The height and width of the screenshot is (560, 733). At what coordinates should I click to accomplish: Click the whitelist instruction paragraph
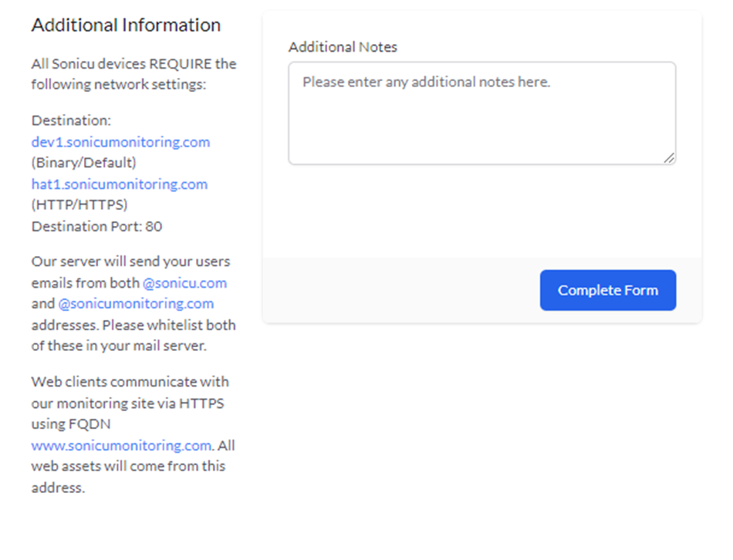pos(133,325)
